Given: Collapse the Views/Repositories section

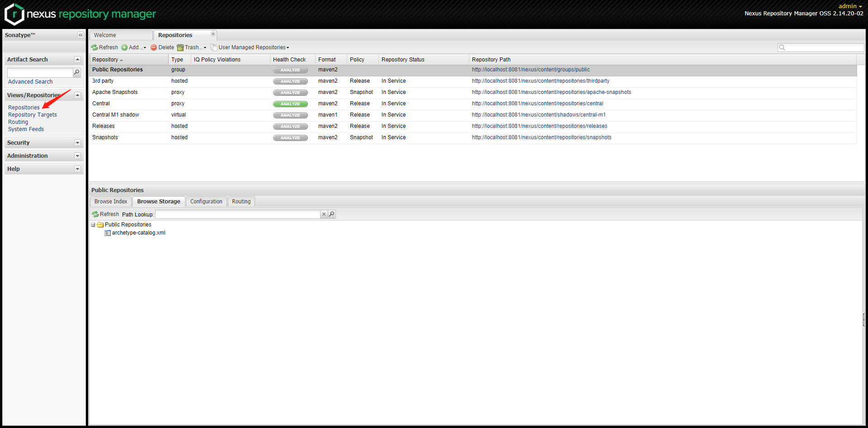Looking at the screenshot, I should (x=77, y=95).
